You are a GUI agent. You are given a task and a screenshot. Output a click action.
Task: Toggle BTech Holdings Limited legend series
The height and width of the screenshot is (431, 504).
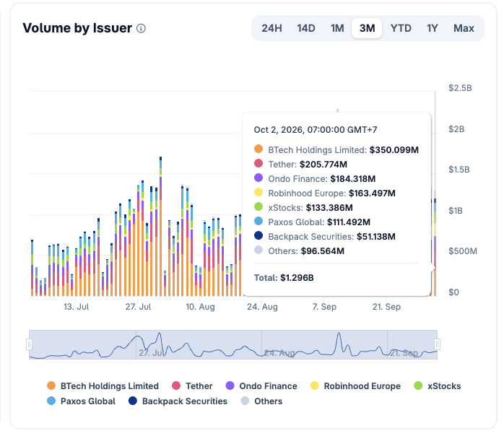pos(103,386)
